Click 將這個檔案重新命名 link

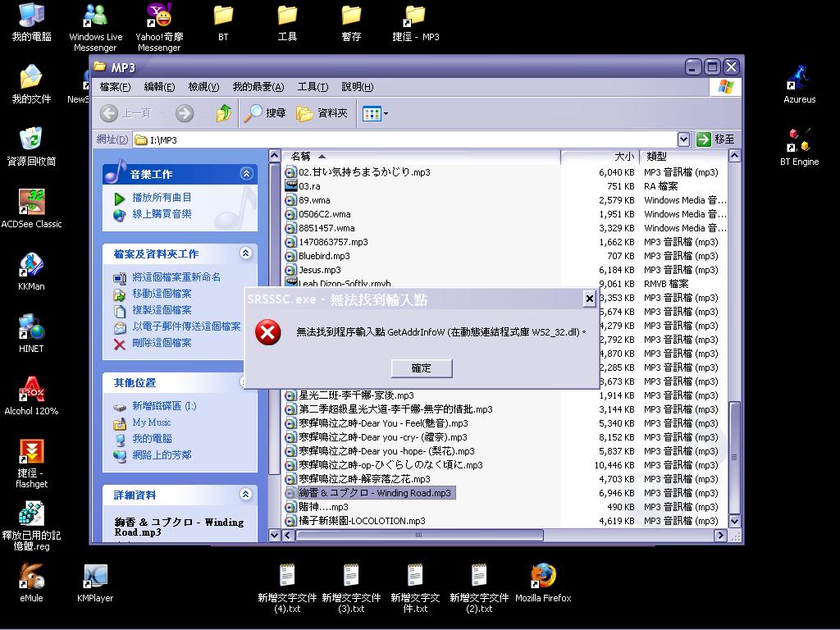pos(176,277)
